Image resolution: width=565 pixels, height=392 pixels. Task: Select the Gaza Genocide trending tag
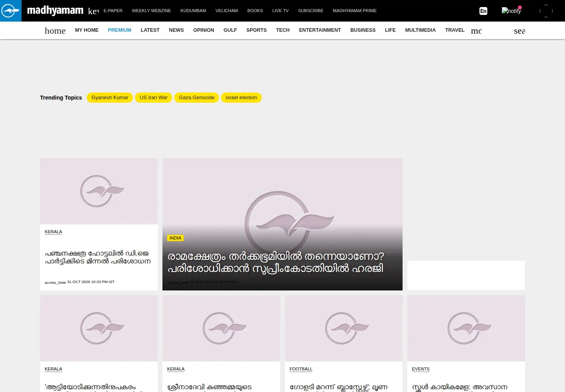(x=197, y=98)
